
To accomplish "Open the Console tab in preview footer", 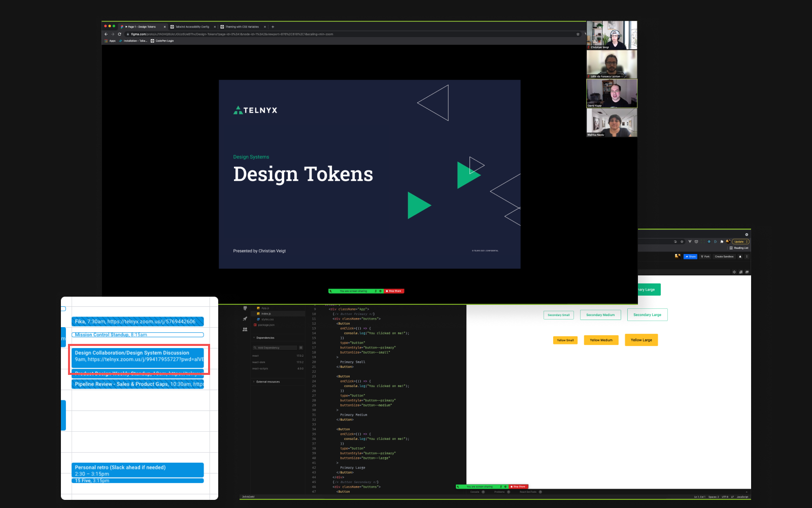I will coord(477,492).
